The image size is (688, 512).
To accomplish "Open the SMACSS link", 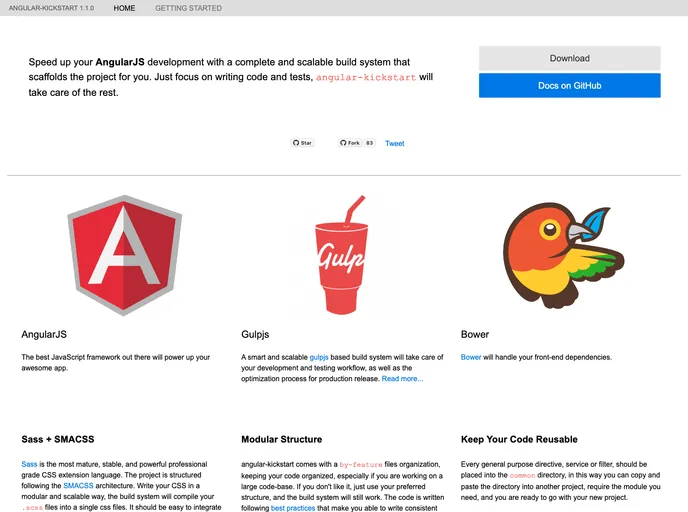I will [x=78, y=486].
